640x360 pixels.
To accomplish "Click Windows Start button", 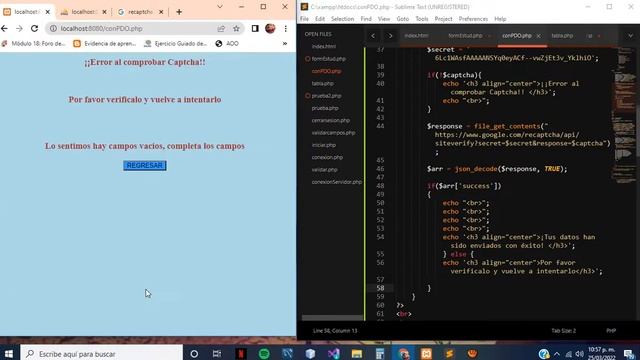I will coord(9,353).
